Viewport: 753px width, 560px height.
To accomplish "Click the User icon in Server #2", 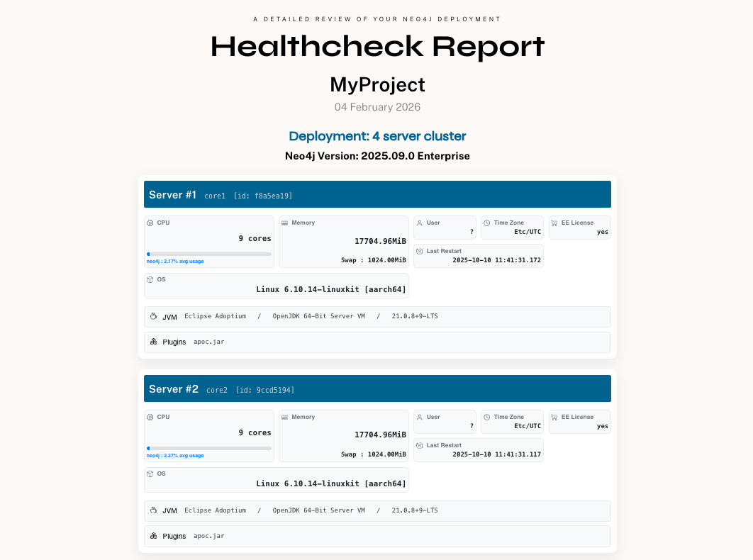I will point(419,418).
